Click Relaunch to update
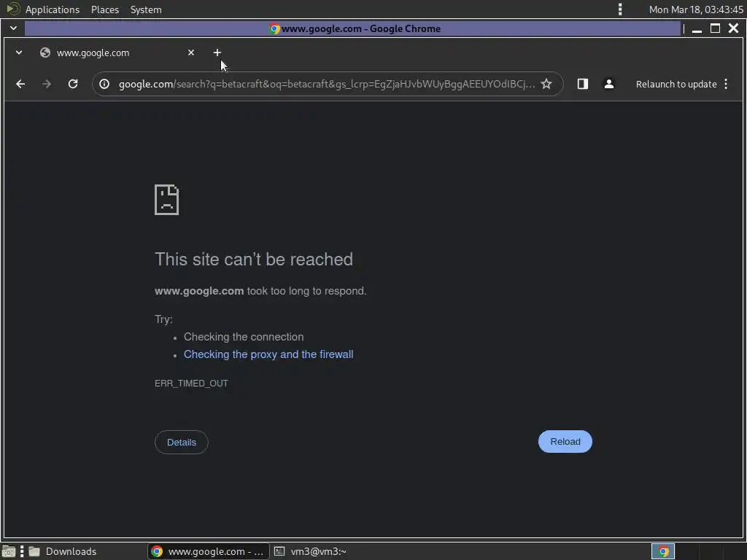This screenshot has width=747, height=560. [676, 85]
